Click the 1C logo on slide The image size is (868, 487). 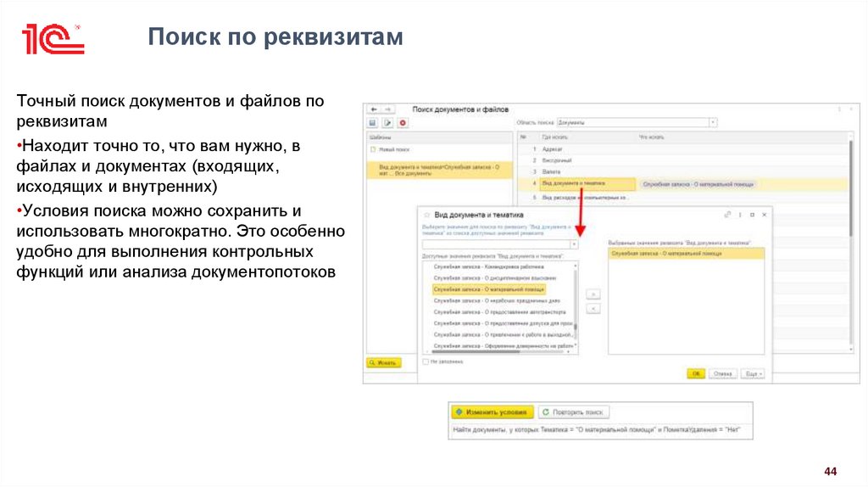tap(53, 39)
